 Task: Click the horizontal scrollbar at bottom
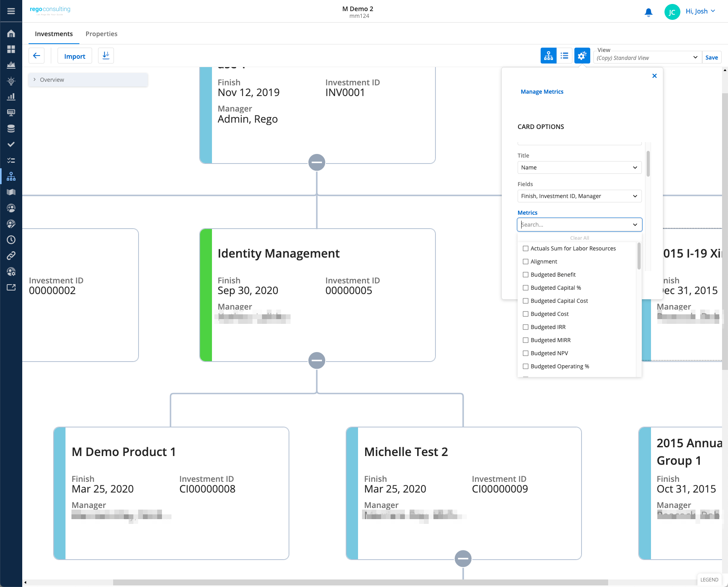[x=360, y=582]
